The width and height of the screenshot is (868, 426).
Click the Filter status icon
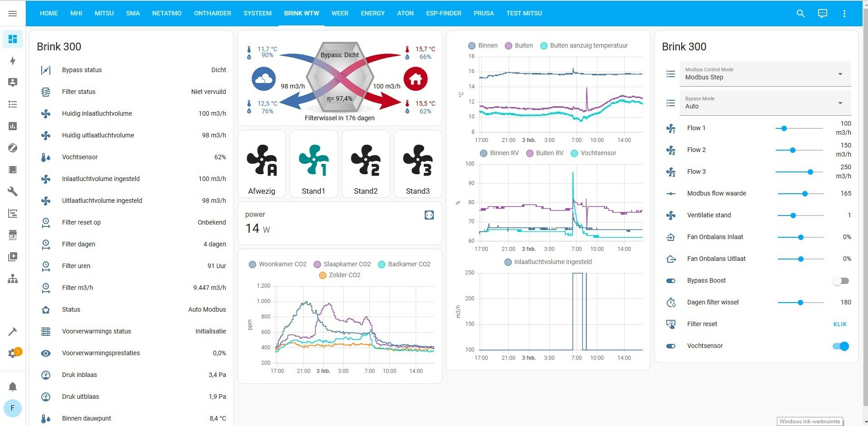46,92
